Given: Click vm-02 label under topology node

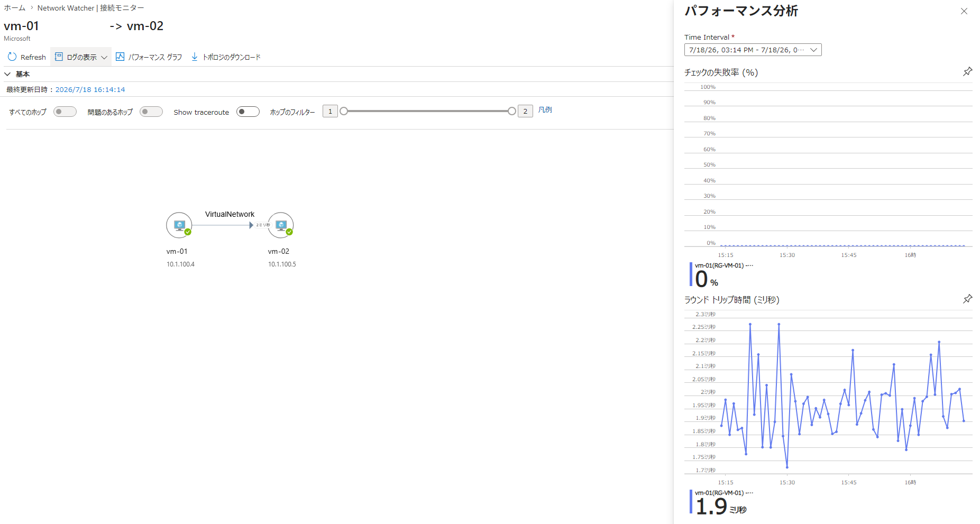Looking at the screenshot, I should [278, 251].
